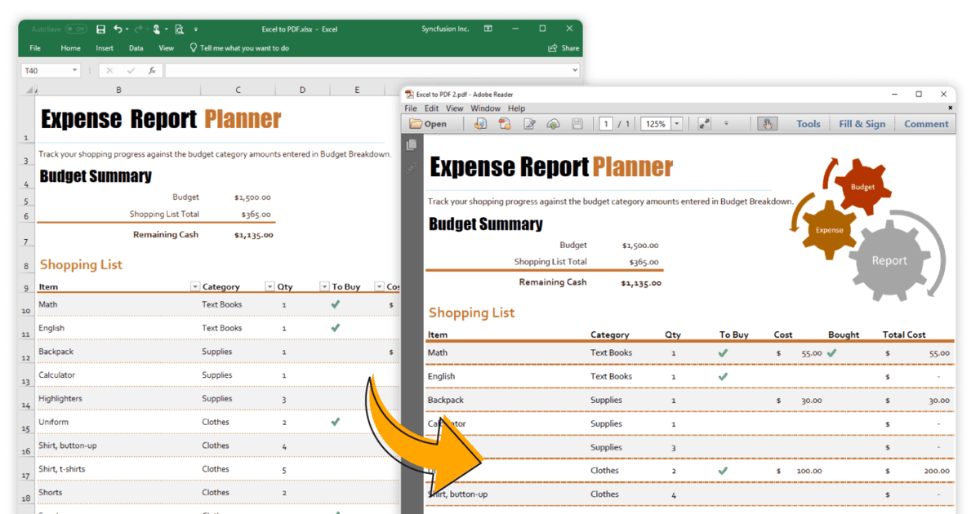Open the Fill & Sign pane

point(862,124)
